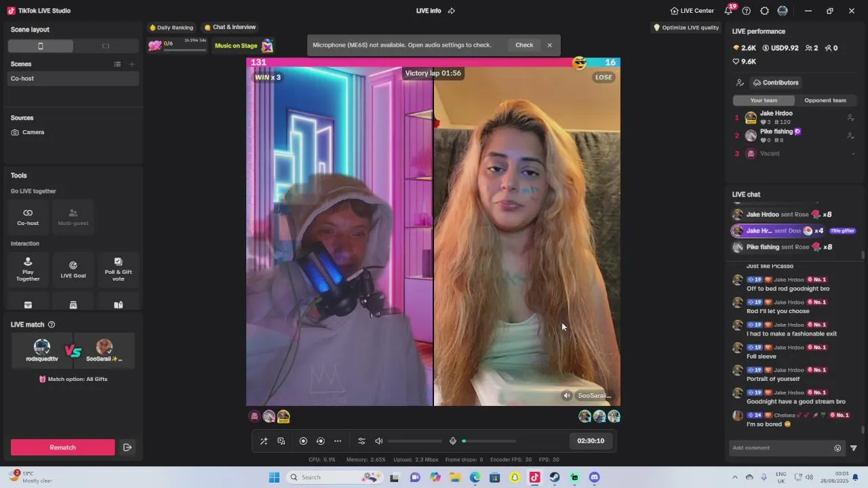This screenshot has width=868, height=488.
Task: Show hidden system tray icons
Action: pos(734,477)
